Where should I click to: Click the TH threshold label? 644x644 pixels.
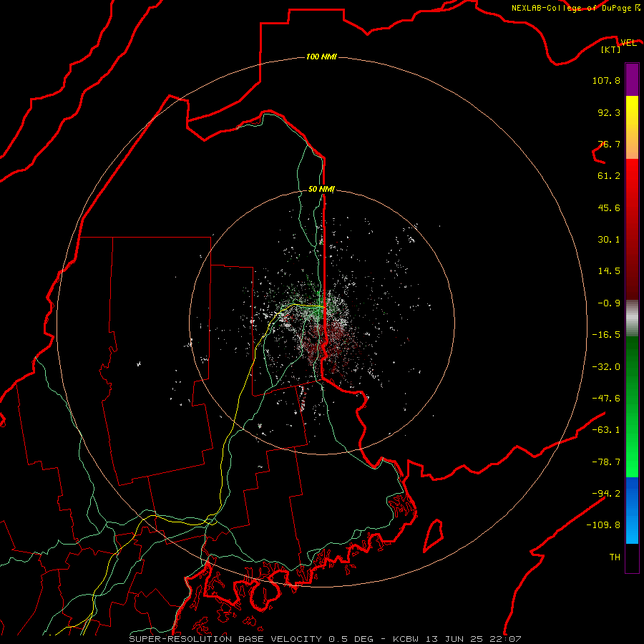coord(615,557)
